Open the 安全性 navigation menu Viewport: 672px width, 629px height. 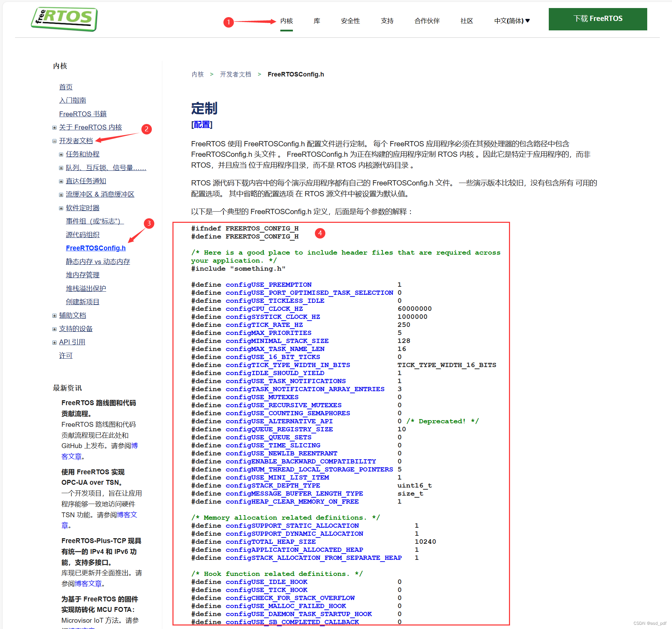350,21
